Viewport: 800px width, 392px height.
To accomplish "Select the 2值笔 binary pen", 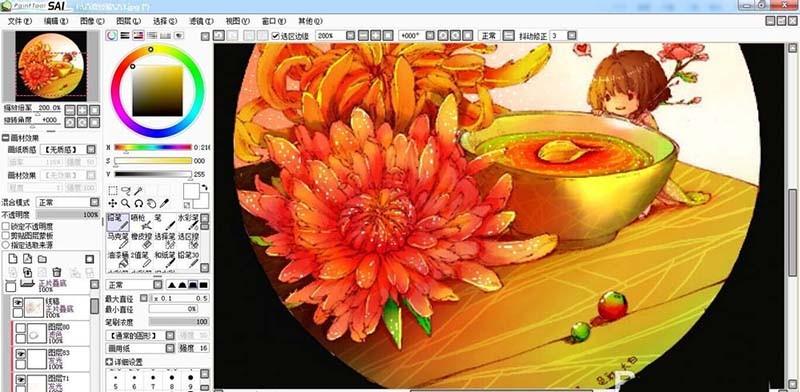I will click(141, 259).
